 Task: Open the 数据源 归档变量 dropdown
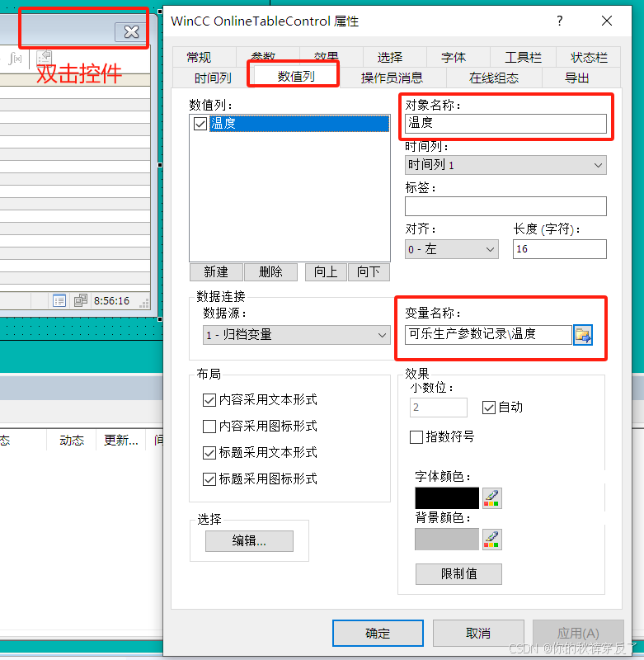click(x=296, y=335)
